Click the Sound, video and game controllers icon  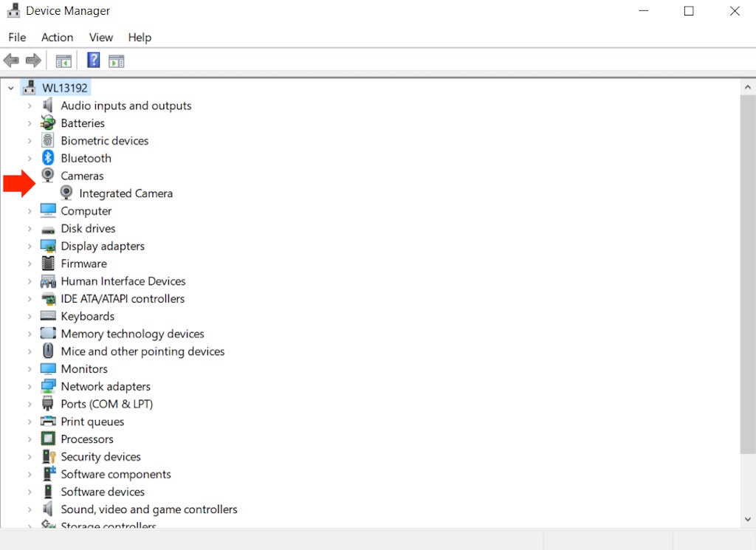click(48, 509)
